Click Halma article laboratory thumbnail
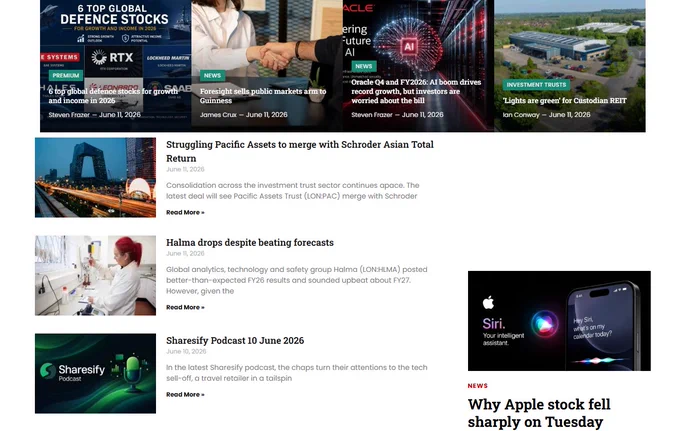This screenshot has height=431, width=680. (x=95, y=276)
